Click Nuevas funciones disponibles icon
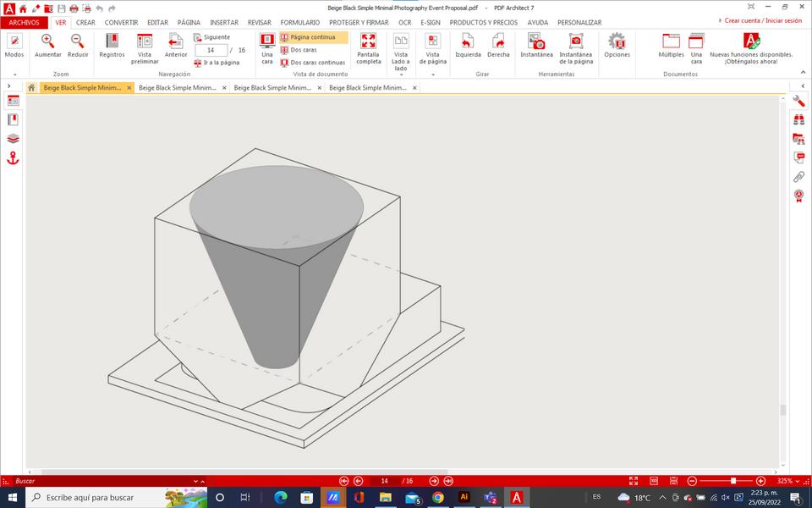The height and width of the screenshot is (508, 812). point(751,41)
